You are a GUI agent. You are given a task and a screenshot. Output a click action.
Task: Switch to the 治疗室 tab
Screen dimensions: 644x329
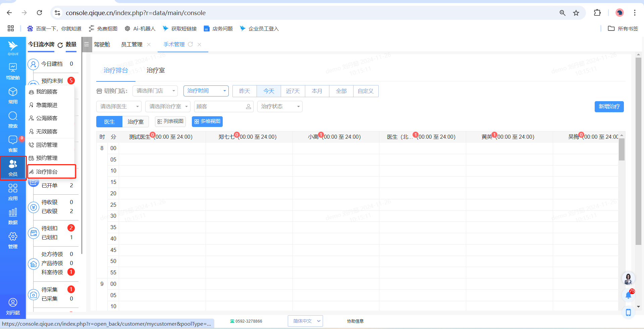pyautogui.click(x=156, y=70)
